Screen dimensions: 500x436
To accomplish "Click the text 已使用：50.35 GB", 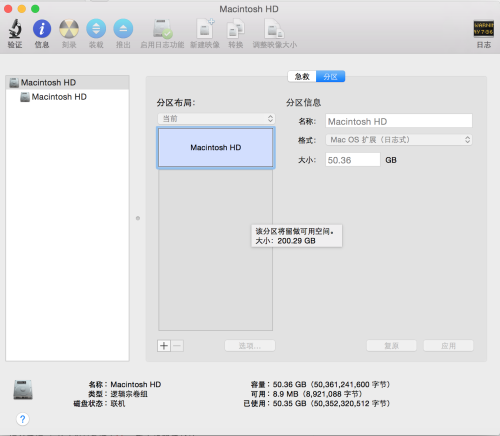I will click(x=275, y=403).
